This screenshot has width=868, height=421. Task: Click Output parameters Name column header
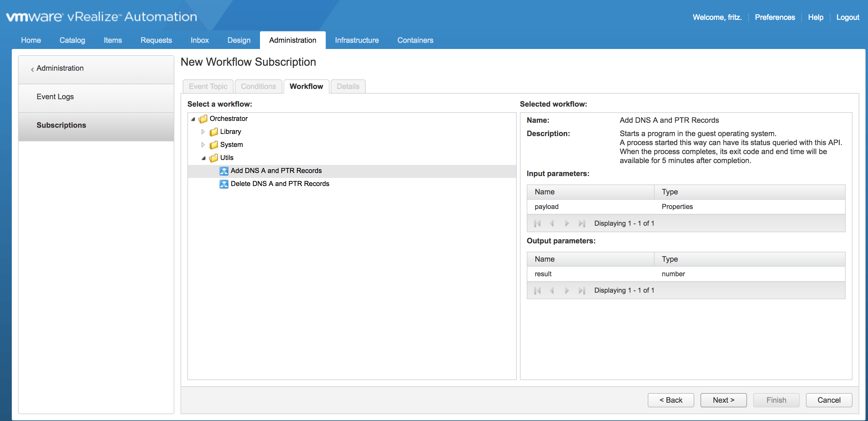coord(590,259)
